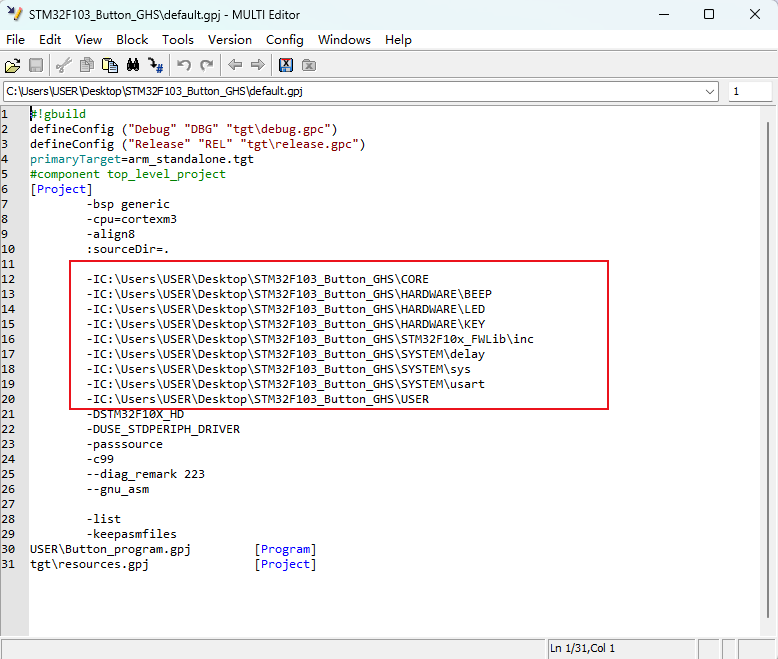Viewport: 778px width, 659px height.
Task: Click the Windows menu item
Action: [344, 40]
